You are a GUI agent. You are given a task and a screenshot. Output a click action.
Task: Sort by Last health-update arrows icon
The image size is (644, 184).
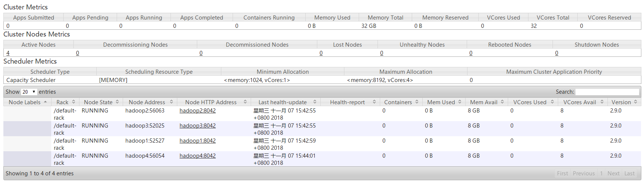(315, 102)
